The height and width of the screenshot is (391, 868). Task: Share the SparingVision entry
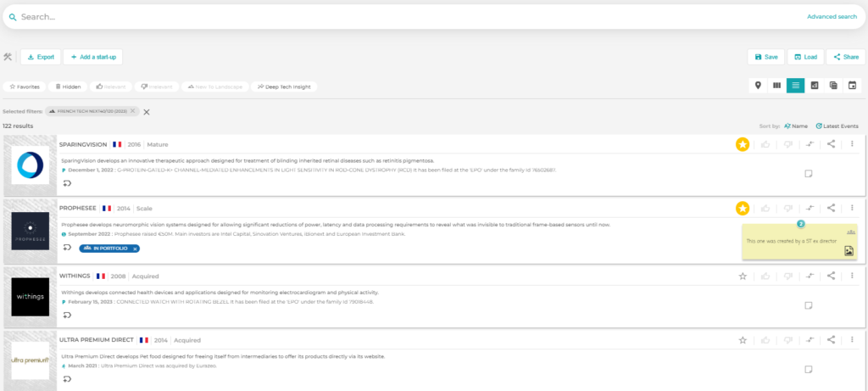831,144
